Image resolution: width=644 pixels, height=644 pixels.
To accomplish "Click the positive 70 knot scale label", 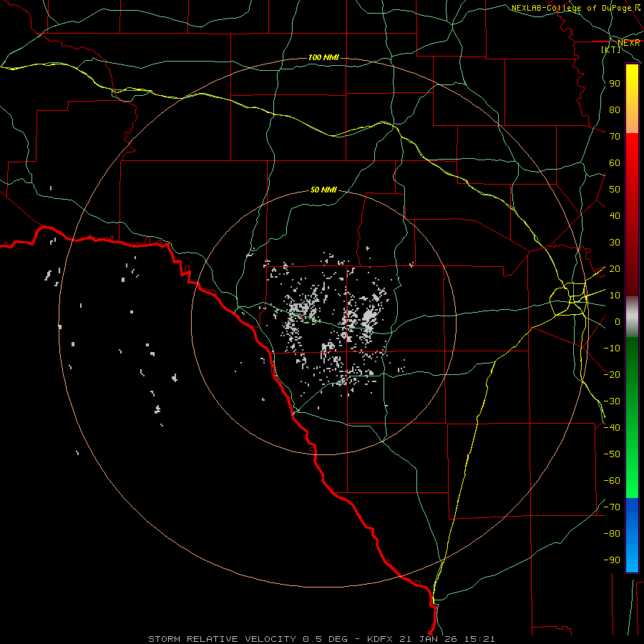I will (615, 137).
